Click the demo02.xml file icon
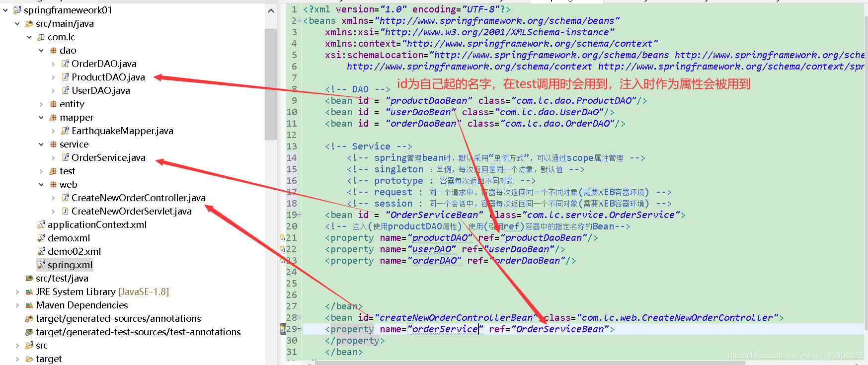This screenshot has width=868, height=365. click(x=41, y=251)
